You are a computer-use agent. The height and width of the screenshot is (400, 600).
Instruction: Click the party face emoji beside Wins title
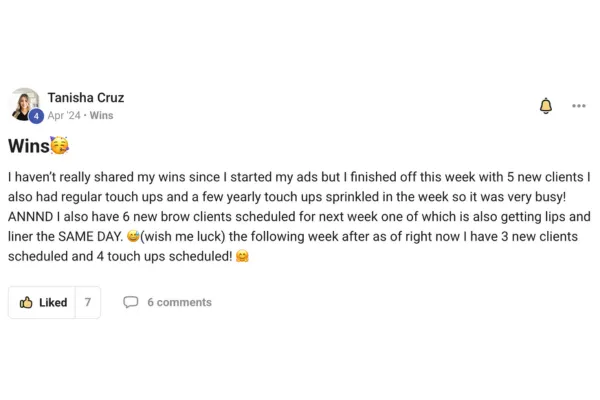tap(59, 145)
